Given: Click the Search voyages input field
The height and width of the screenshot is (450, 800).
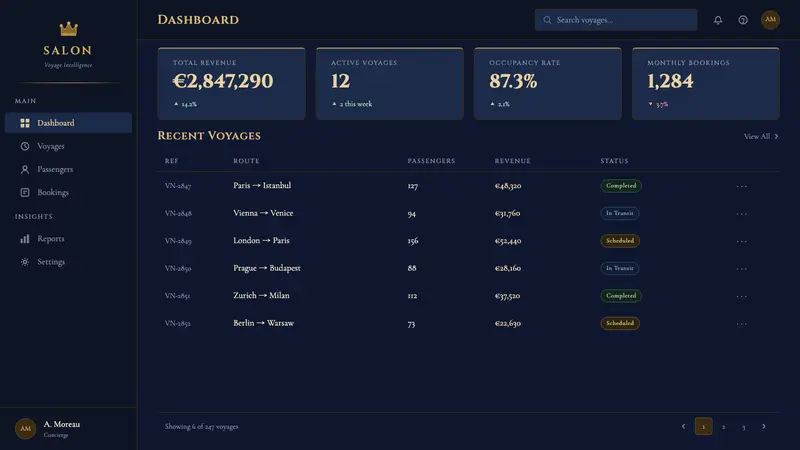Looking at the screenshot, I should (616, 20).
